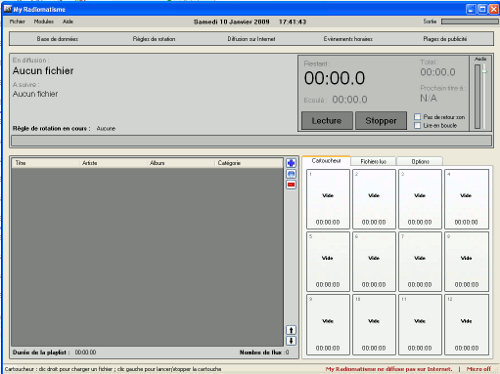The image size is (500, 374).
Task: Toggle the Lire en boucle checkbox
Action: pyautogui.click(x=417, y=125)
